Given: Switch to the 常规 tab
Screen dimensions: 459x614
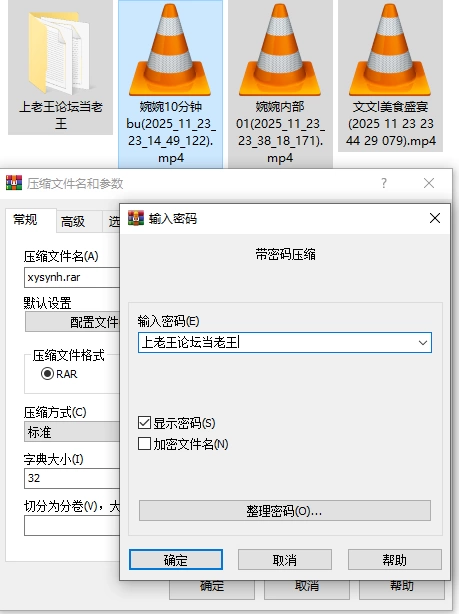Looking at the screenshot, I should (x=25, y=220).
